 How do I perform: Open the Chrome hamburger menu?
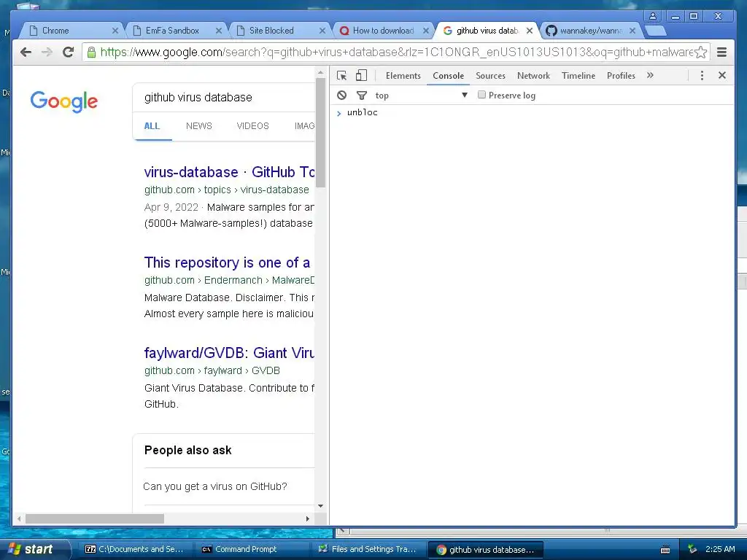[x=721, y=52]
